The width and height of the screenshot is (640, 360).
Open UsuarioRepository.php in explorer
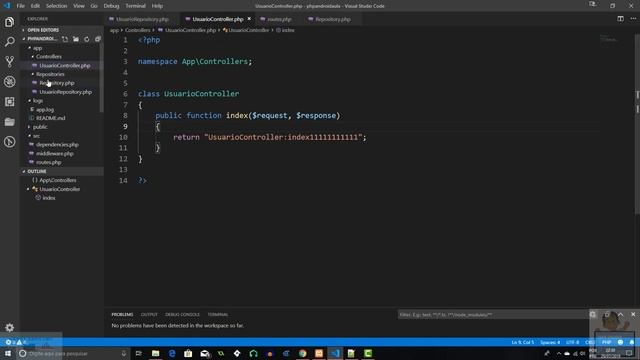point(65,92)
